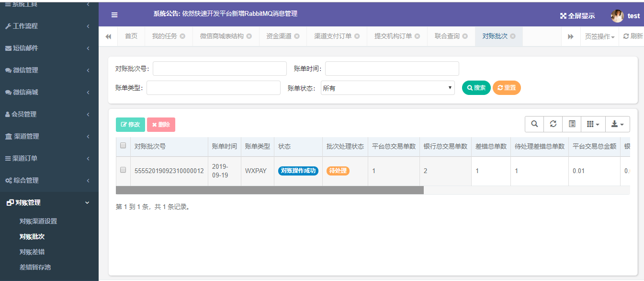Screen dimensions: 644x281
Task: Click the 待处理 status badge
Action: point(338,171)
